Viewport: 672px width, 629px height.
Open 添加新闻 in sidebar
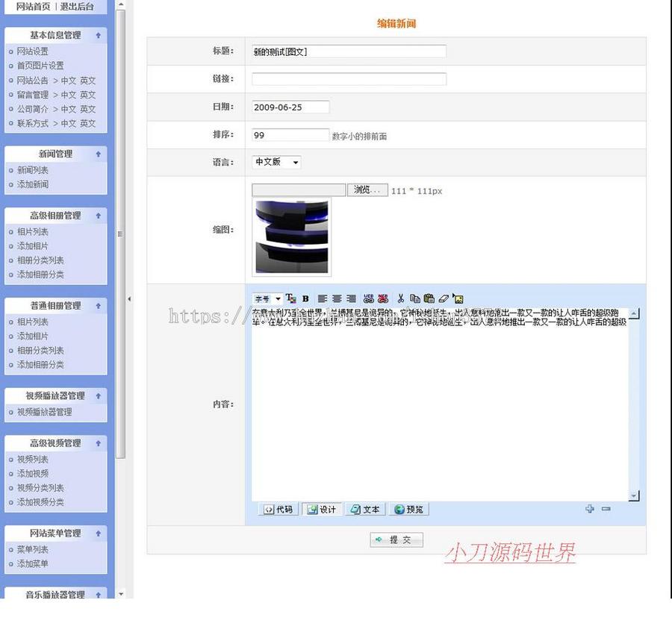pyautogui.click(x=33, y=184)
